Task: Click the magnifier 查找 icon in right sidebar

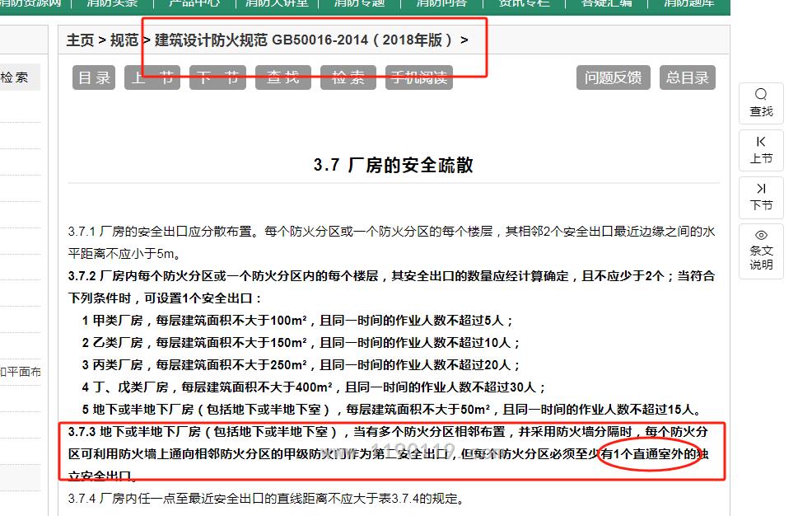Action: coord(761,103)
